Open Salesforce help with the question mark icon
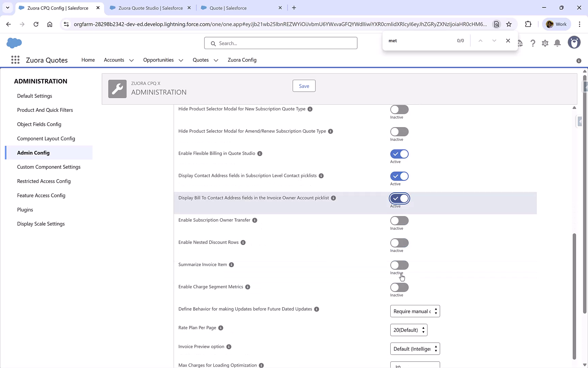 pos(533,43)
